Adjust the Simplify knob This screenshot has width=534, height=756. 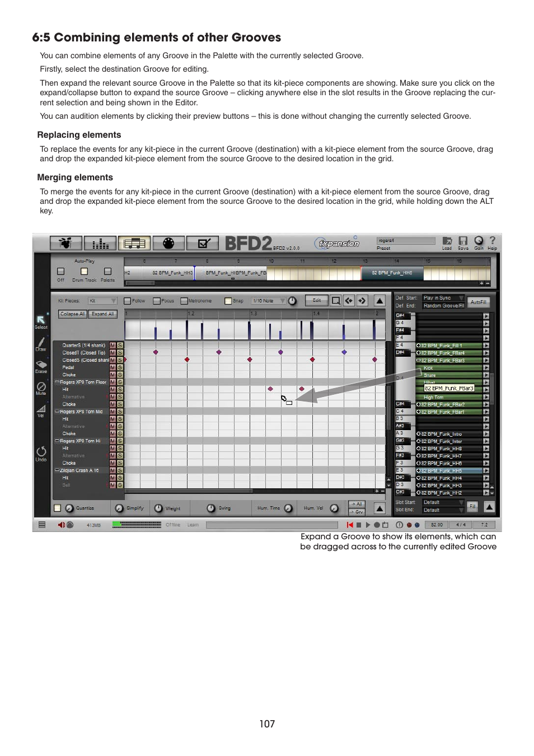click(119, 508)
